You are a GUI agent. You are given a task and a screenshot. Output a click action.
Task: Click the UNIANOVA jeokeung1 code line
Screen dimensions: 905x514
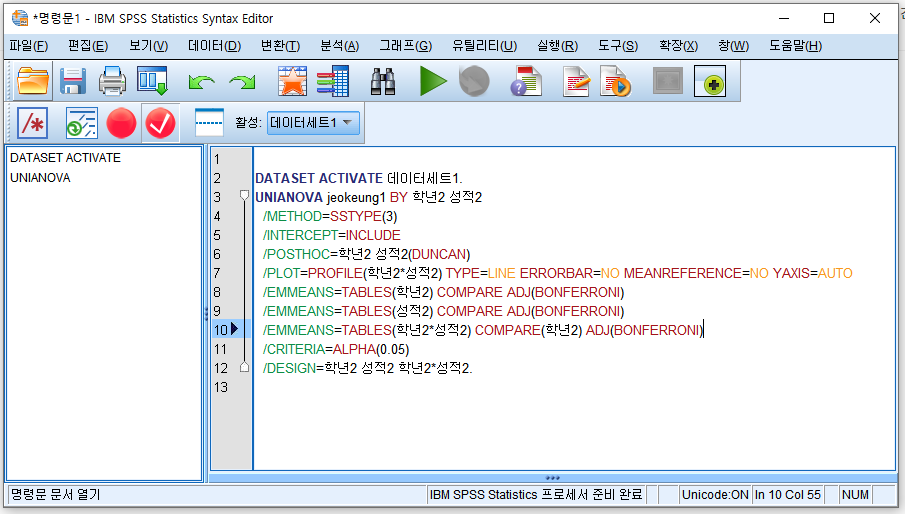pyautogui.click(x=368, y=197)
